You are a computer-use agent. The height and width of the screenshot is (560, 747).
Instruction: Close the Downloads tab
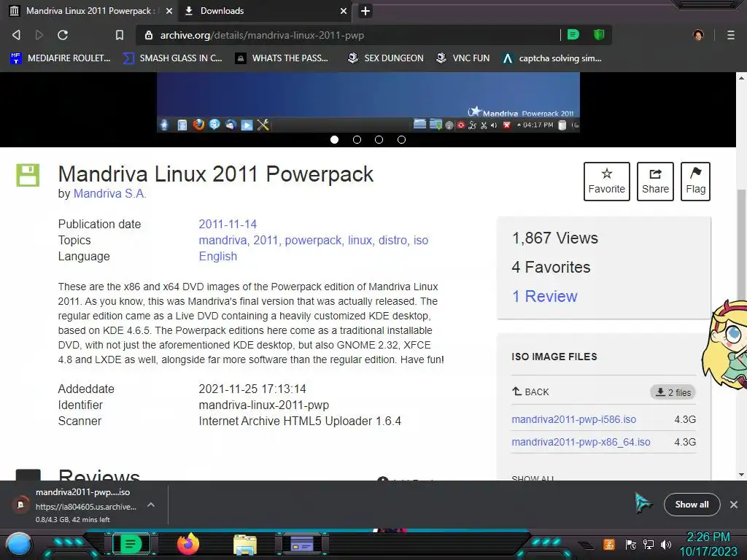pos(343,11)
